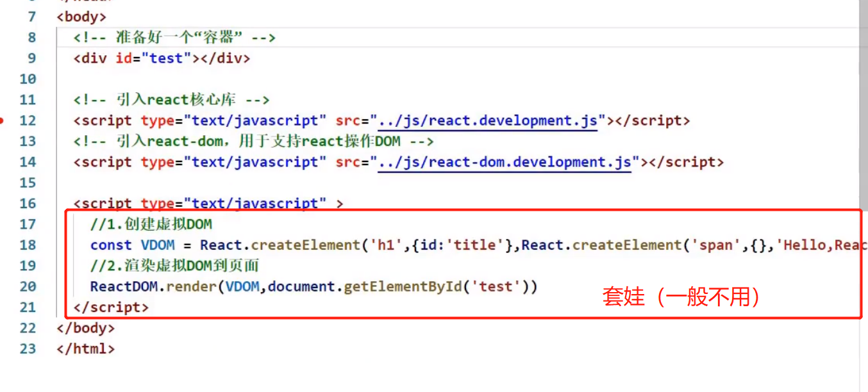Click the comment 引入react核心库
The image size is (868, 392).
[x=171, y=100]
